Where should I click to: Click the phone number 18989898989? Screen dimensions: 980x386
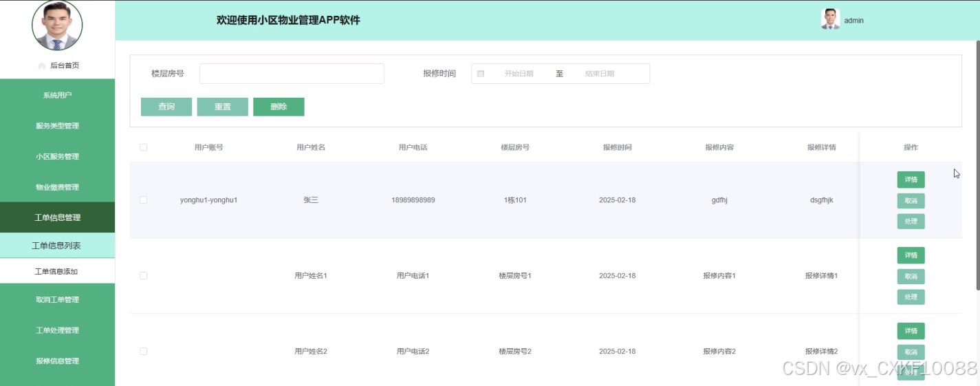pyautogui.click(x=413, y=200)
